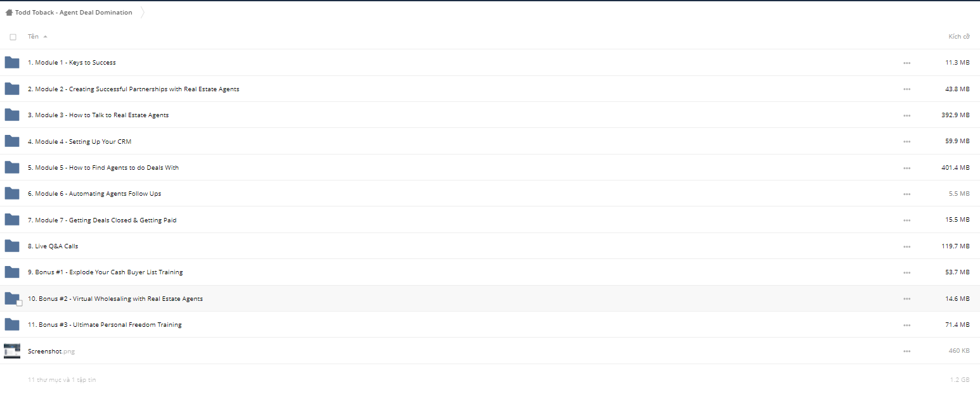The image size is (980, 406).
Task: Open Module 2 - Creating Successful Partnerships folder
Action: (x=134, y=89)
